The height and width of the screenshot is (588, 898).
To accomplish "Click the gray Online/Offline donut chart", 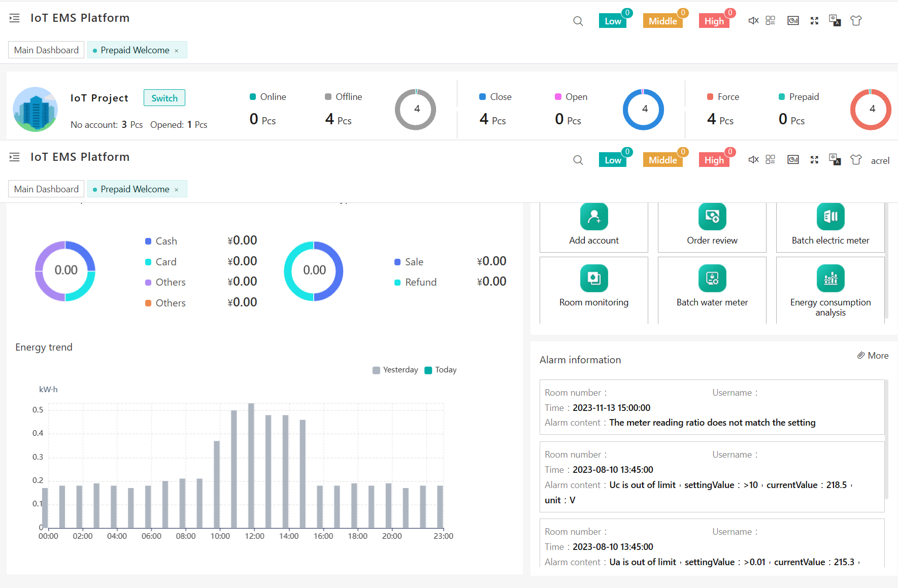I will click(x=416, y=110).
